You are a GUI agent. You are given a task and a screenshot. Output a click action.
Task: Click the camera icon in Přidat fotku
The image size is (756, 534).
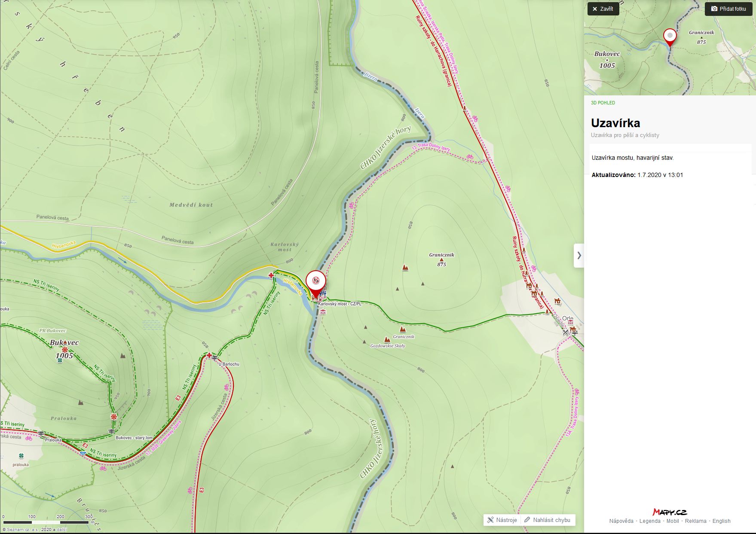tap(714, 9)
